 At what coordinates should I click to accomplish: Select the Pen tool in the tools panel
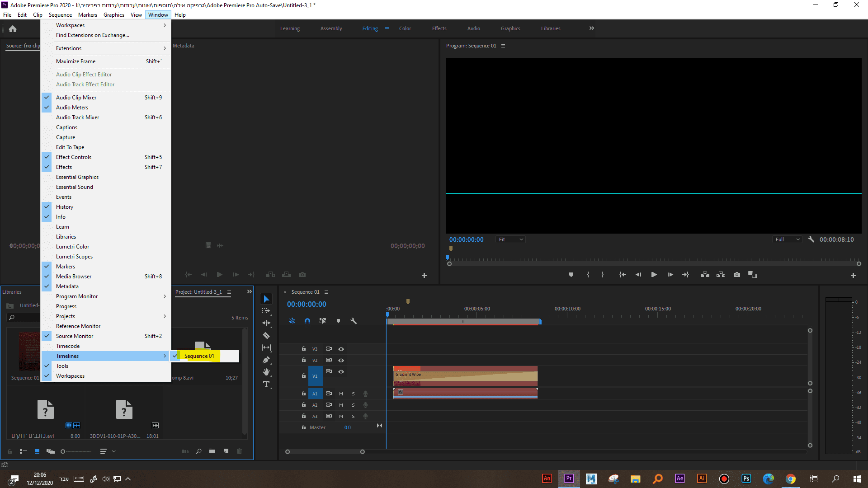click(266, 360)
